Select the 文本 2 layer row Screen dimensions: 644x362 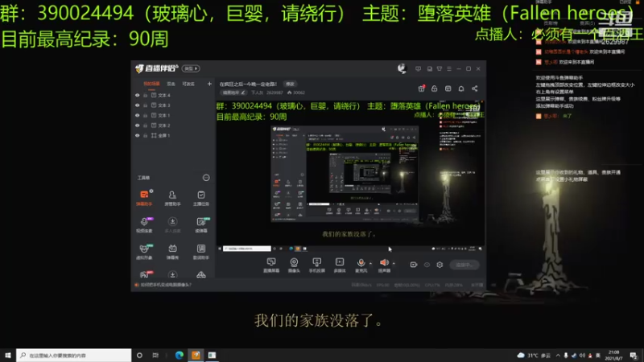(x=173, y=125)
